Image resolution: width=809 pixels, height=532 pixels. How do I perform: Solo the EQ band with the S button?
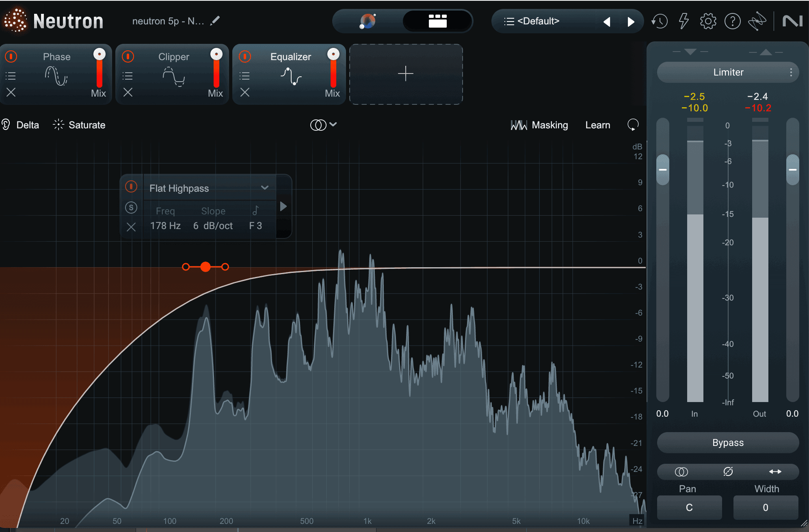[x=131, y=208]
